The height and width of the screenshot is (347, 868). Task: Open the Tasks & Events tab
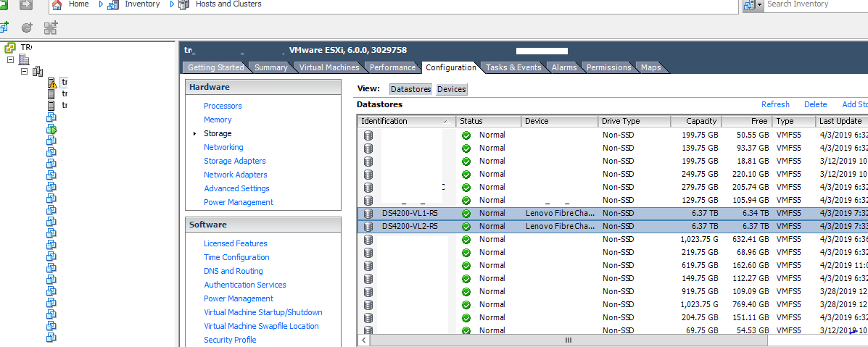513,67
